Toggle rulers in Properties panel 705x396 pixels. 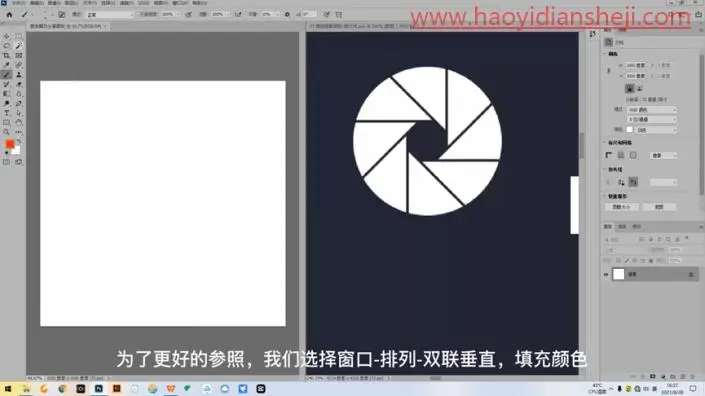pos(609,155)
